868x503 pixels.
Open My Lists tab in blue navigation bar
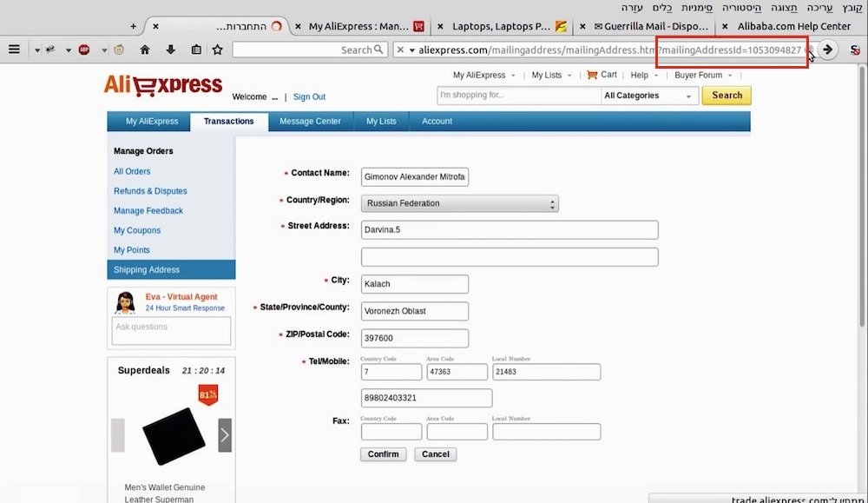click(x=381, y=122)
